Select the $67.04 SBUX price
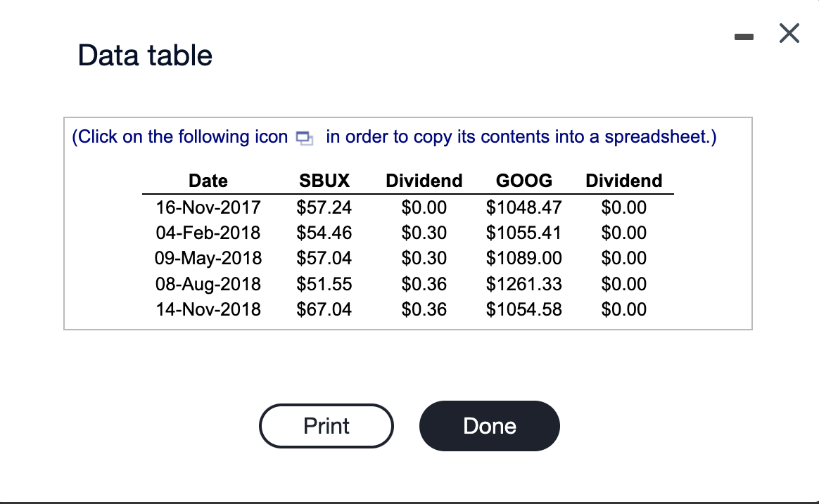The image size is (819, 504). point(324,309)
